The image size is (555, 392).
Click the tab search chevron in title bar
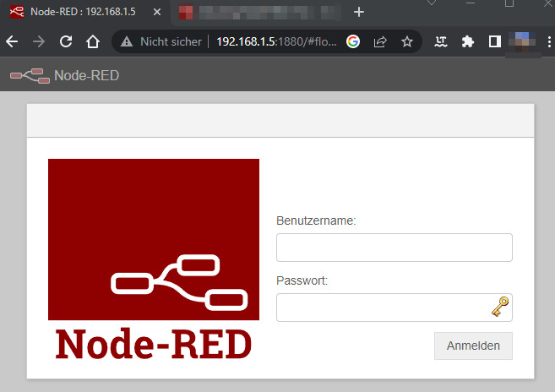coord(432,3)
